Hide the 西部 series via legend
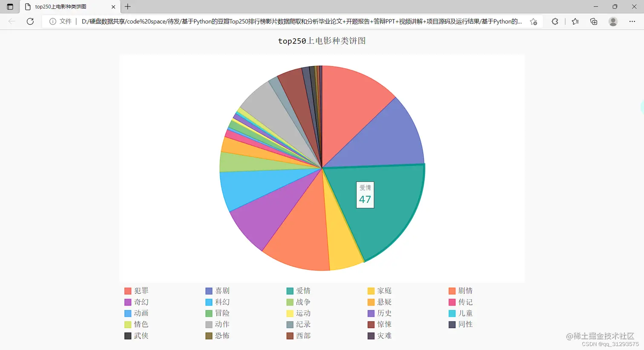Screen dimensions: 644x350 tap(299, 336)
